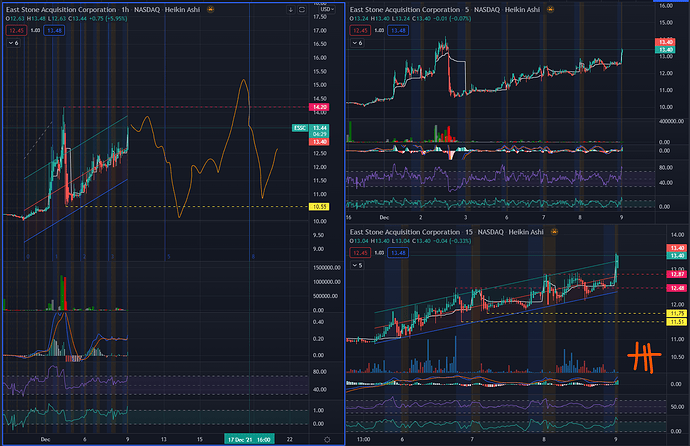Open the USD currency dropdown
690x446 pixels.
coord(327,9)
